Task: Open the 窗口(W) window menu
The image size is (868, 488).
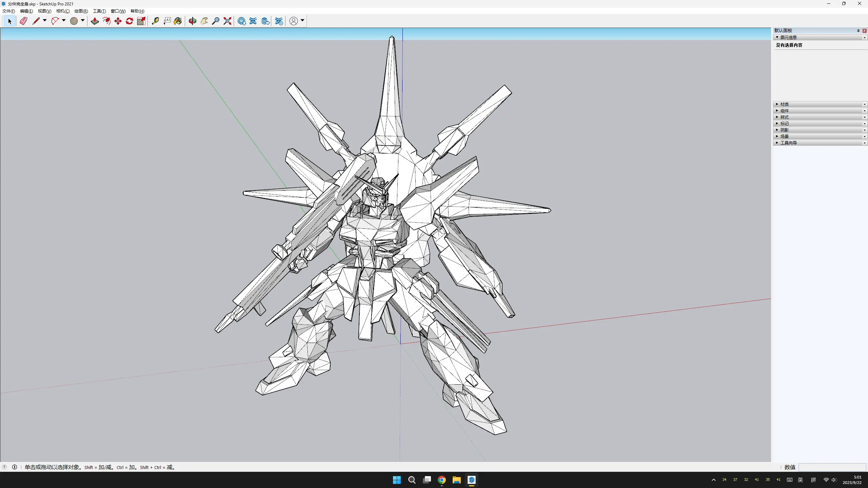Action: click(x=118, y=11)
